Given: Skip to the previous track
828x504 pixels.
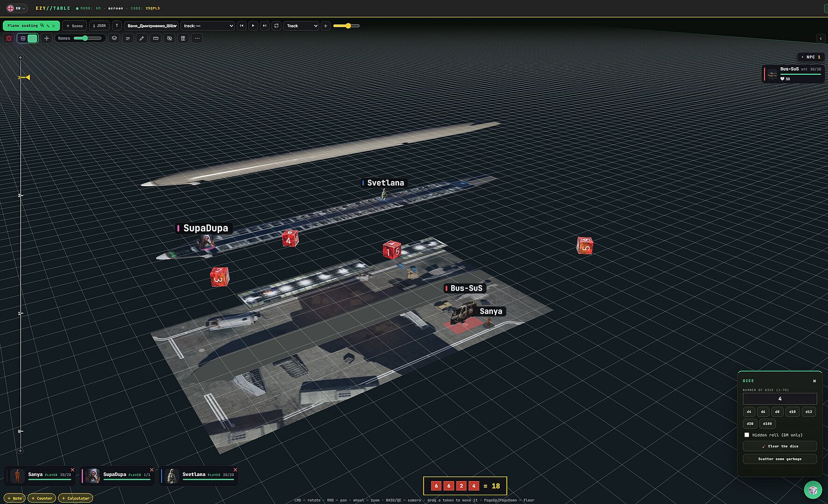Looking at the screenshot, I should pyautogui.click(x=241, y=26).
